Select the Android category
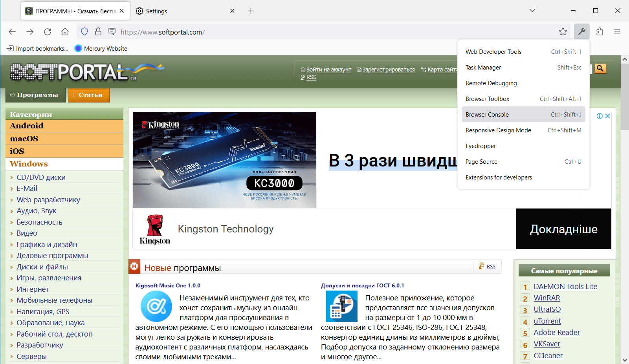 pyautogui.click(x=64, y=126)
